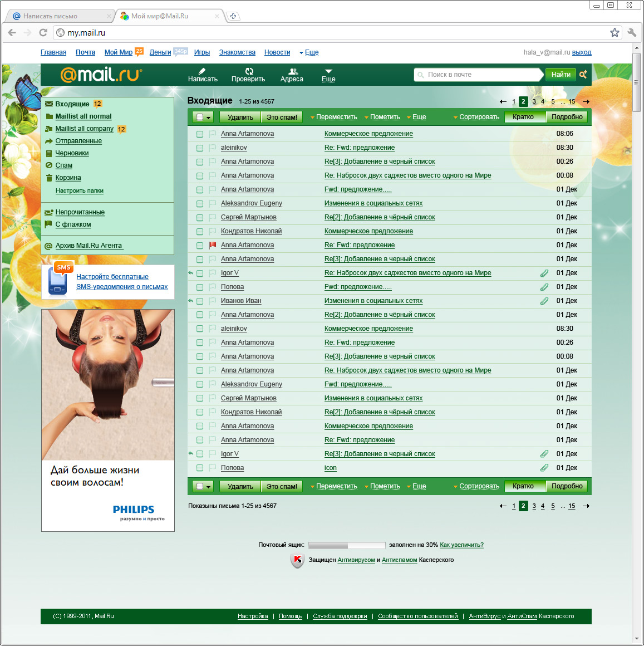Click the mailbox fill progress bar

pyautogui.click(x=347, y=545)
